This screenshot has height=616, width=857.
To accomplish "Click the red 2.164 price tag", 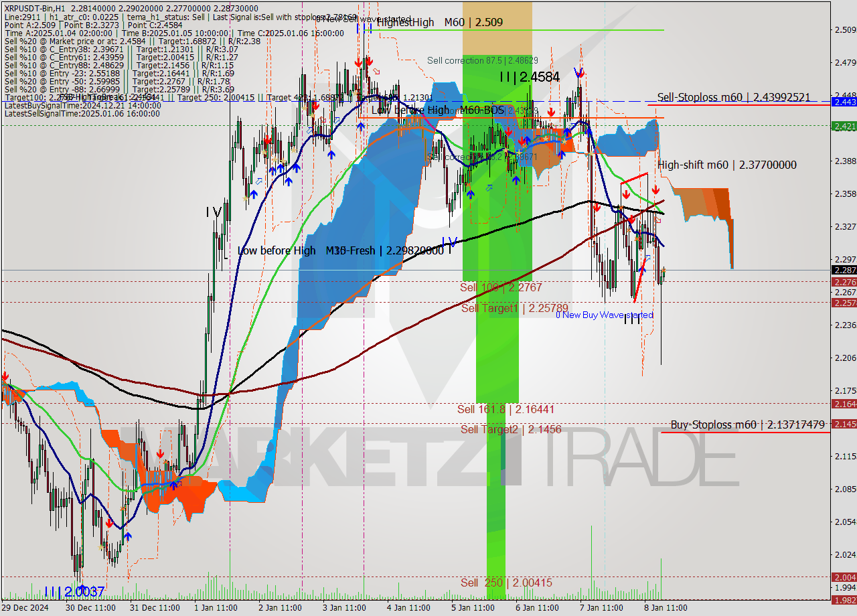I will click(844, 404).
